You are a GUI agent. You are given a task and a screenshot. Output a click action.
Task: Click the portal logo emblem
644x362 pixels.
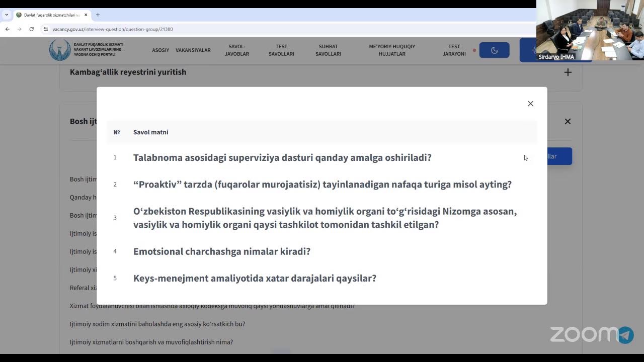click(x=60, y=50)
